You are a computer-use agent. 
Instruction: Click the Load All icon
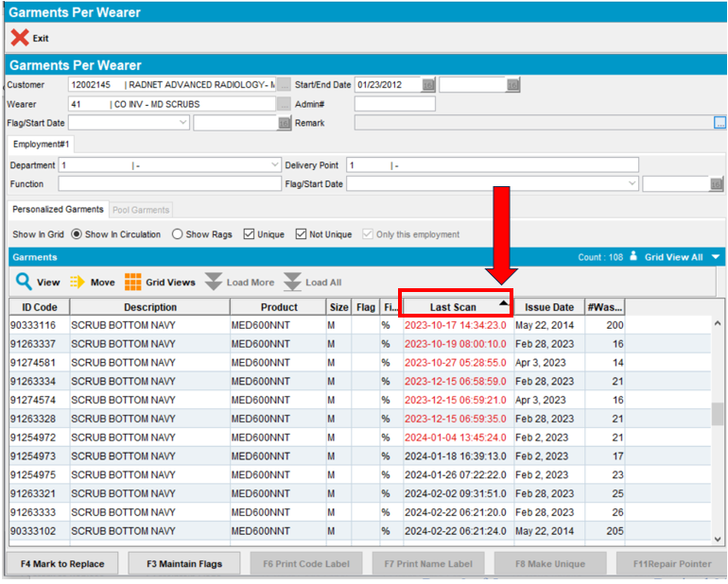[293, 282]
